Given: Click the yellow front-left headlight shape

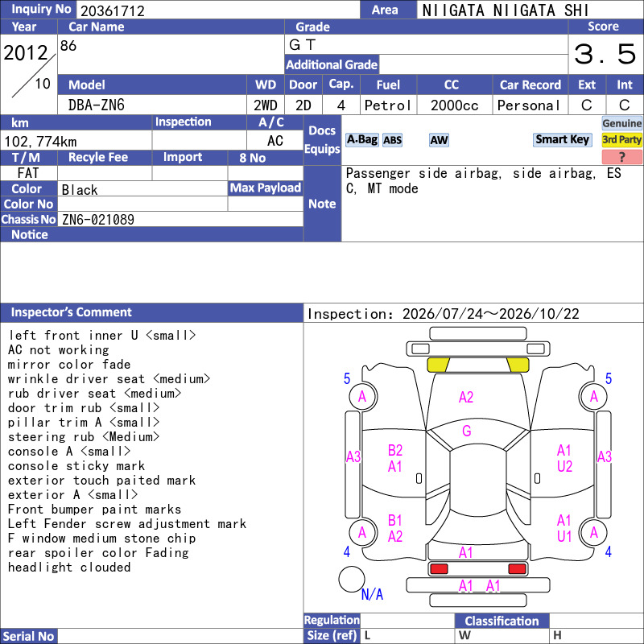Looking at the screenshot, I should click(x=438, y=365).
